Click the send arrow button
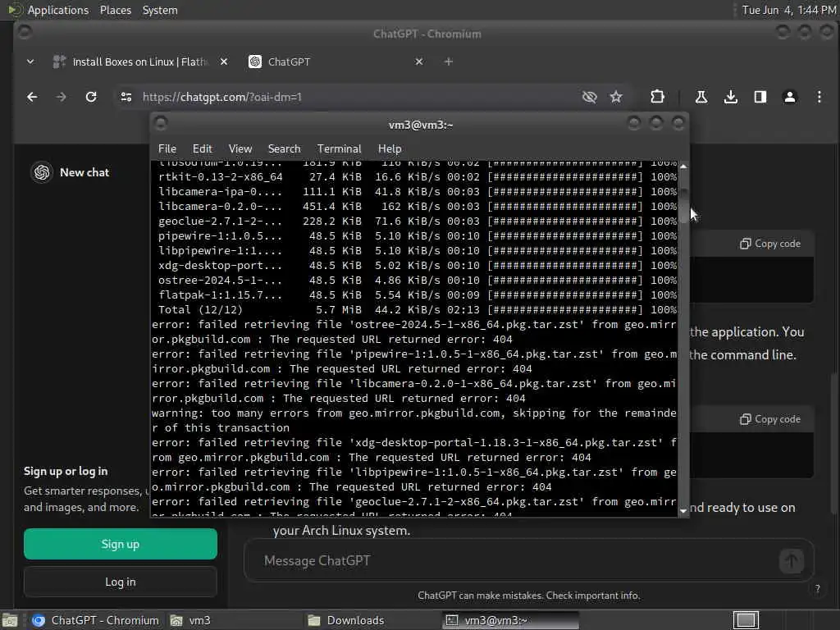840x630 pixels. (x=792, y=561)
